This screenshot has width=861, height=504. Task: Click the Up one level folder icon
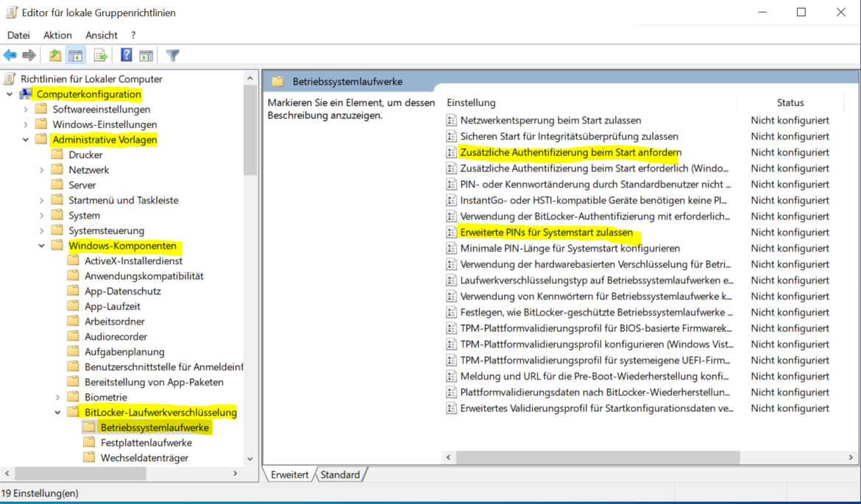[x=54, y=54]
